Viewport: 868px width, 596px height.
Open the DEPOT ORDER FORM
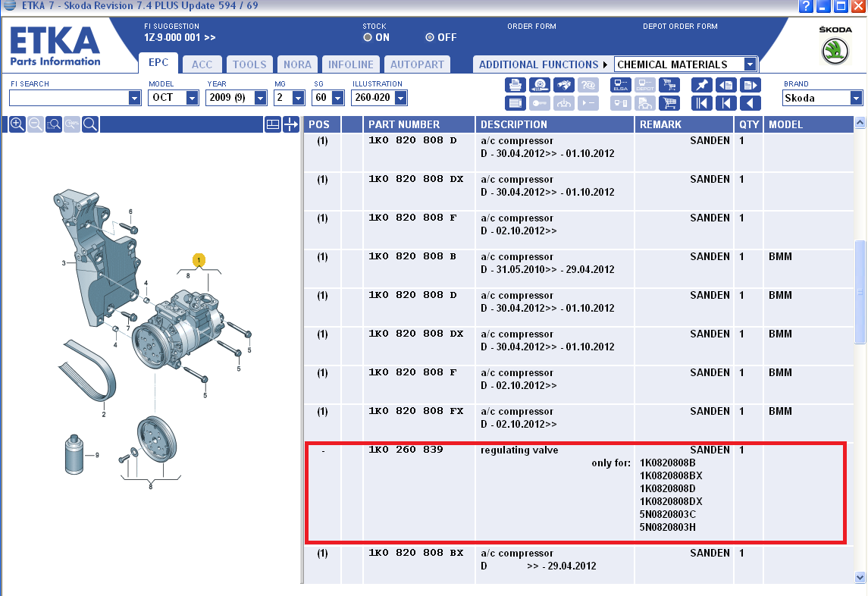coord(680,26)
